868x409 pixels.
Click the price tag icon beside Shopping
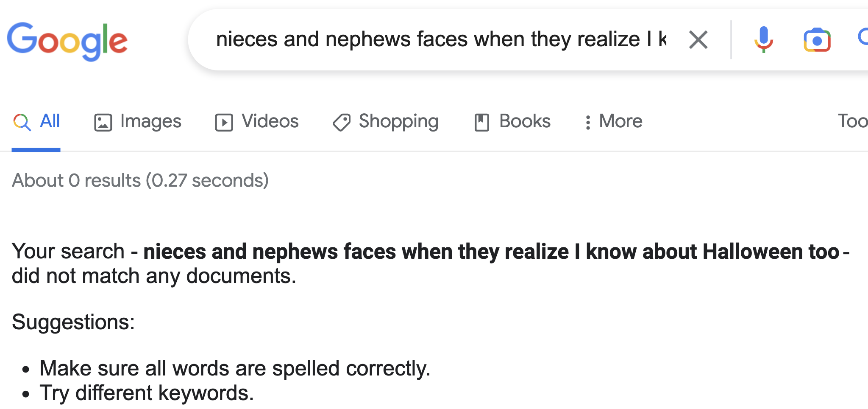coord(342,123)
